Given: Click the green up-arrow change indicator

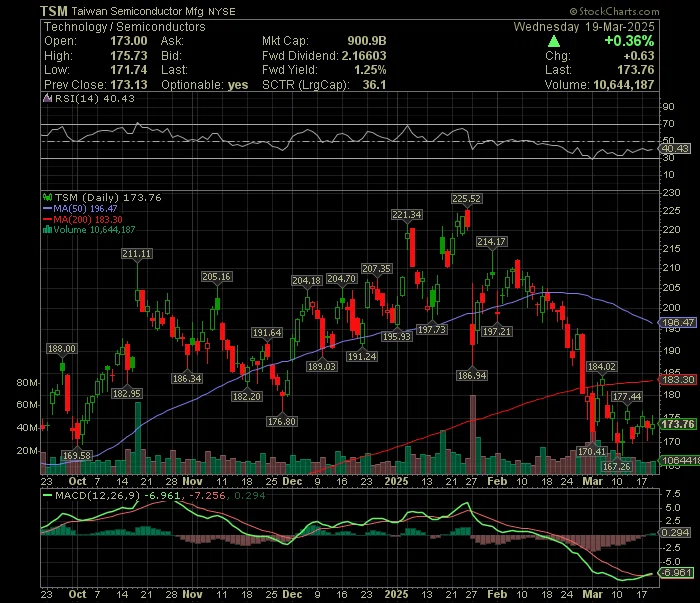Looking at the screenshot, I should point(554,42).
